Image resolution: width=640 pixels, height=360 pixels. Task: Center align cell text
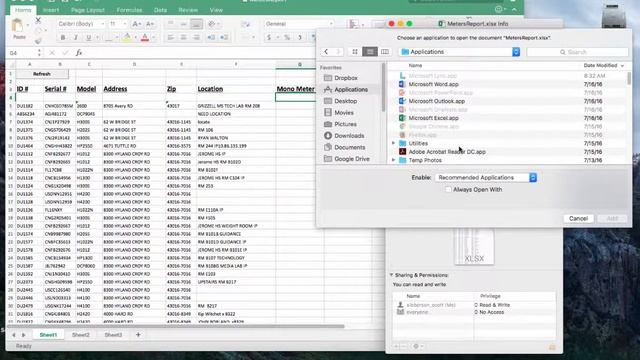coord(184,38)
